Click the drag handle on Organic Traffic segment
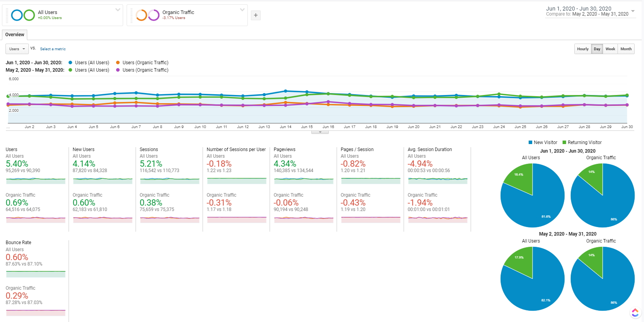644x322 pixels. click(132, 15)
